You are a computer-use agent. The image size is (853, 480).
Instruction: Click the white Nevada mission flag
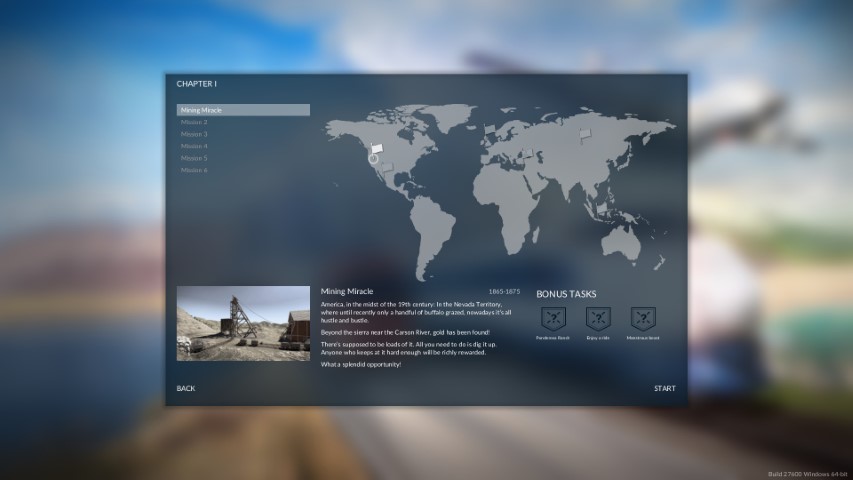377,149
